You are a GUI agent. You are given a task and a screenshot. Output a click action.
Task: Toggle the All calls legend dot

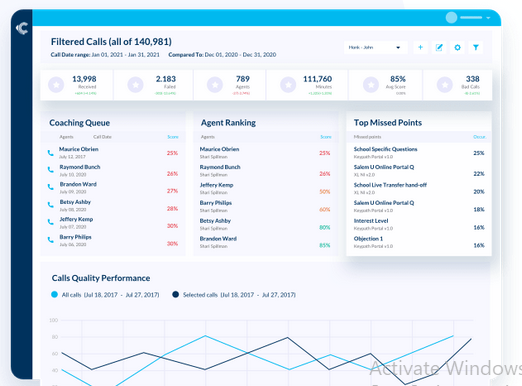(x=54, y=294)
